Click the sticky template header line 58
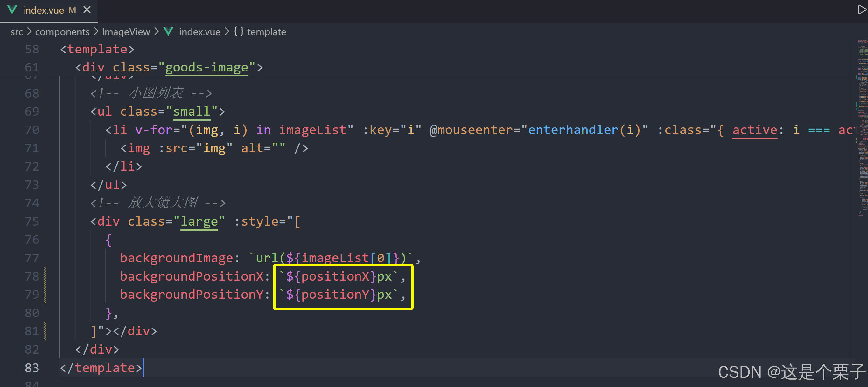Viewport: 868px width, 387px height. (x=97, y=50)
